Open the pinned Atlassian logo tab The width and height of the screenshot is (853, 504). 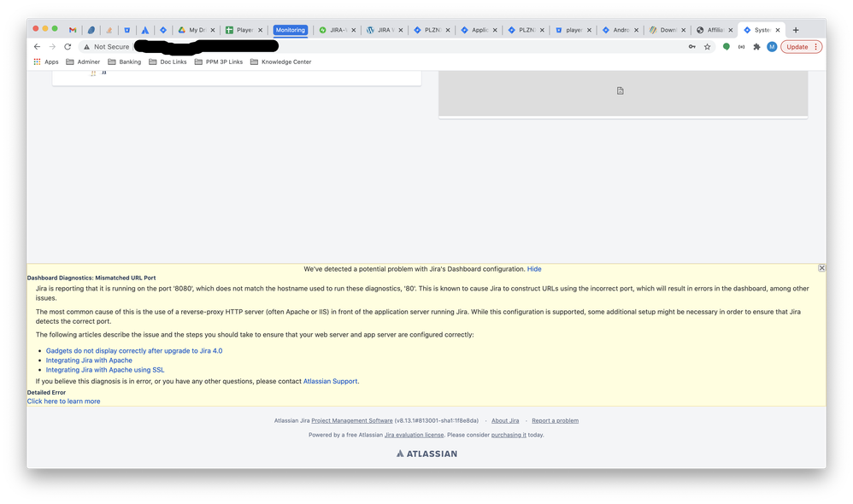coord(144,30)
